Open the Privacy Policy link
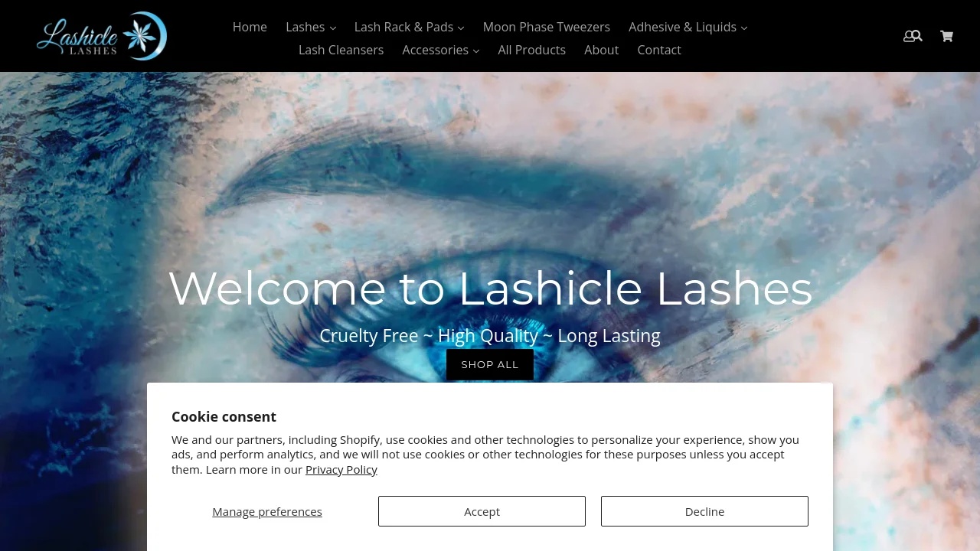Screen dimensions: 980x551 (341, 469)
